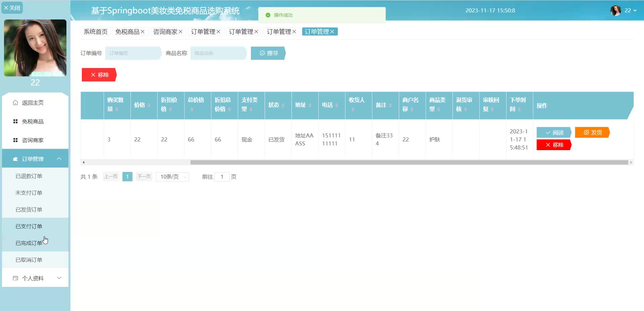Select 已发货订单 submenu item
The width and height of the screenshot is (644, 311).
[x=35, y=209]
